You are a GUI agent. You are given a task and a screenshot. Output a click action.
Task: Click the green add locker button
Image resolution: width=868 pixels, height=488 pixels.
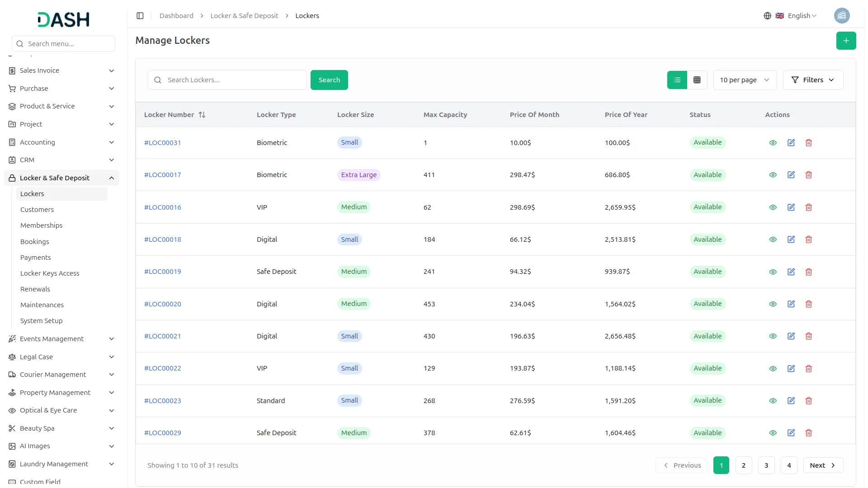point(845,40)
